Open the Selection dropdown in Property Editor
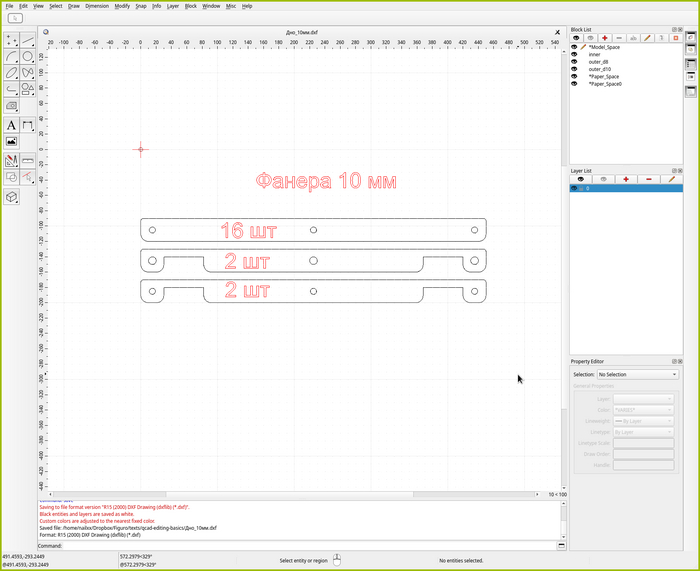Viewport: 700px width, 571px height. 637,374
